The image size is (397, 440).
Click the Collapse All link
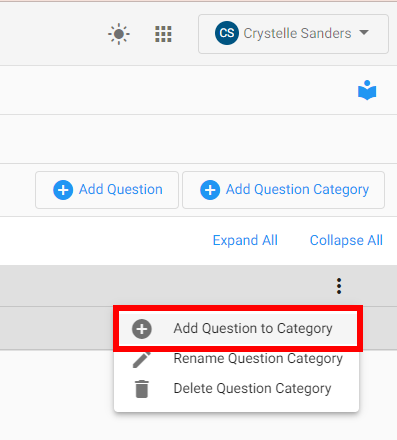(x=346, y=240)
